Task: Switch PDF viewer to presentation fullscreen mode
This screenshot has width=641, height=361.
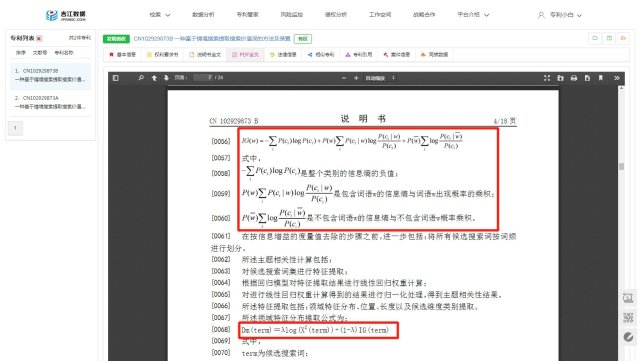Action: pyautogui.click(x=547, y=78)
